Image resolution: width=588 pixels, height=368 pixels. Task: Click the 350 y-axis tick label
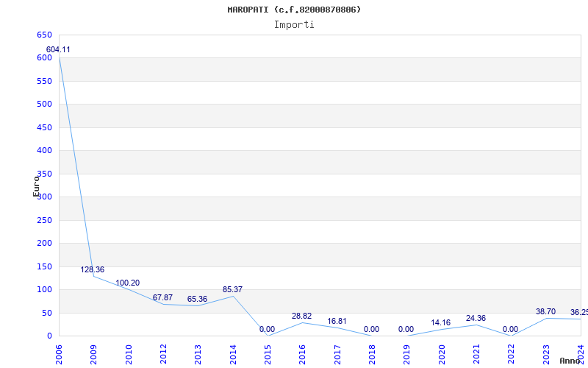44,174
